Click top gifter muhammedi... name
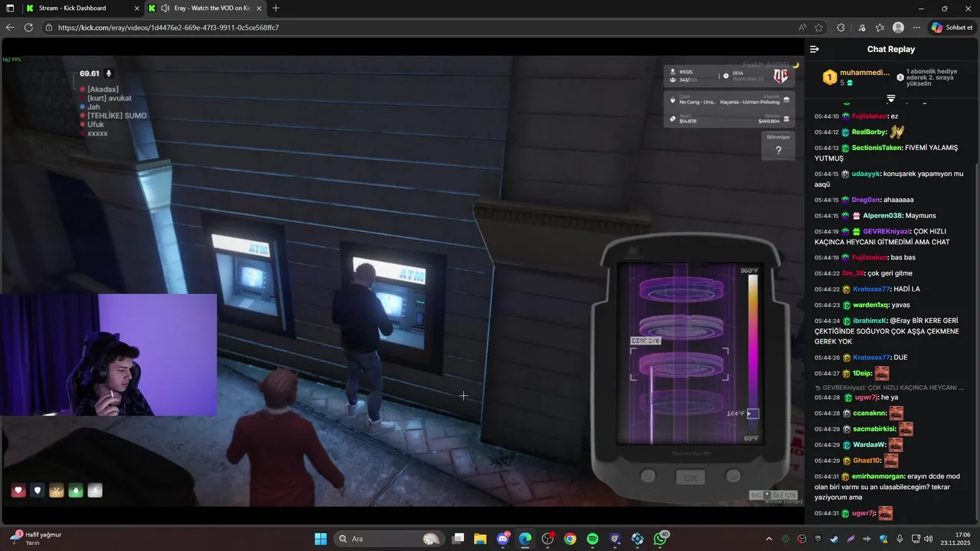Screen dimensions: 980x551 click(864, 73)
